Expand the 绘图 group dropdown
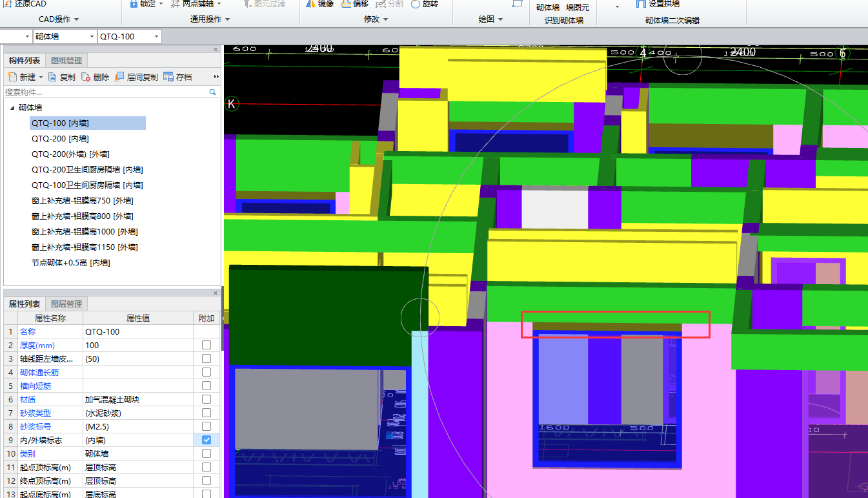 coord(500,20)
